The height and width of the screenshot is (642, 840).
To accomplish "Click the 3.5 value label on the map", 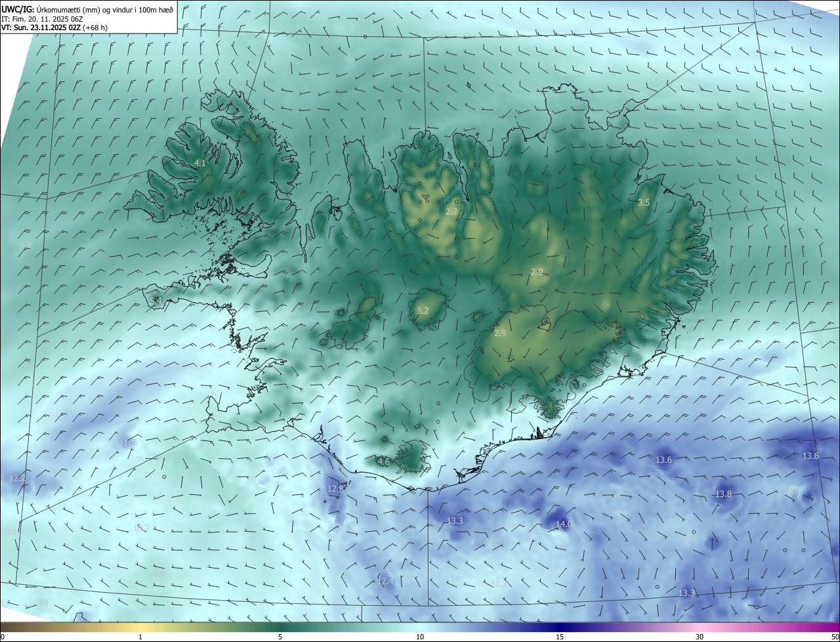I will 644,203.
